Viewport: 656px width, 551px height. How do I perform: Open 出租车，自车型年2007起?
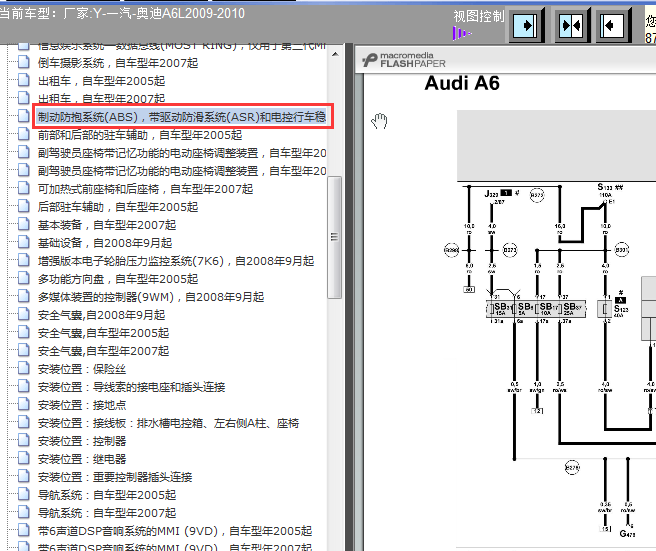(x=101, y=99)
